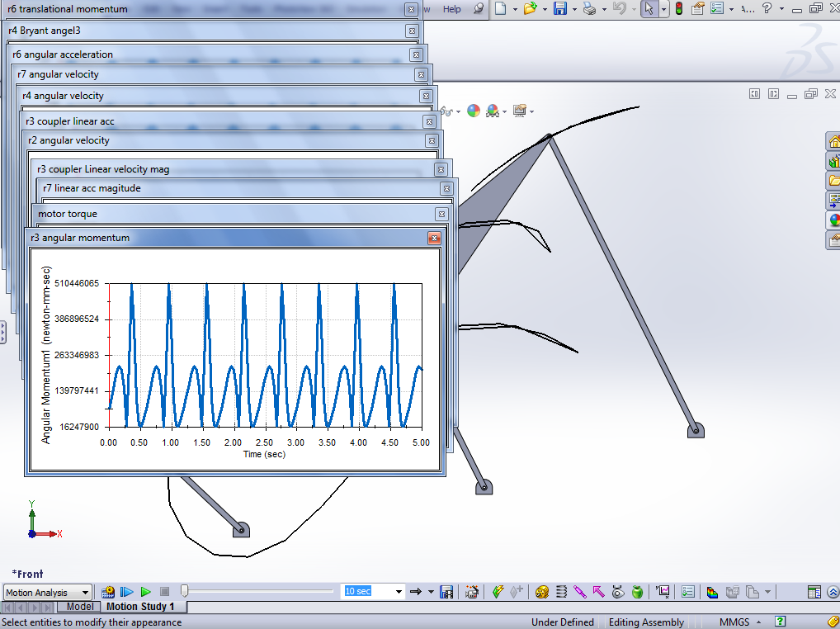Open File Properties icon

[697, 8]
